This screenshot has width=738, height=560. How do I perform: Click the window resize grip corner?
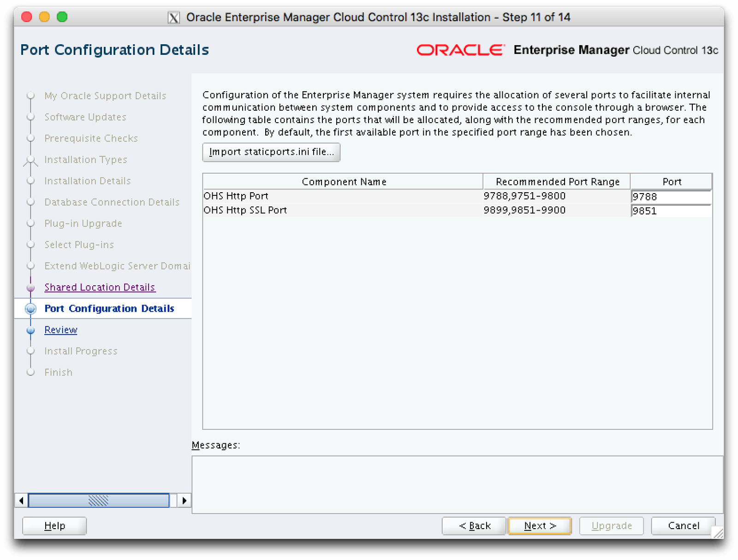[718, 533]
